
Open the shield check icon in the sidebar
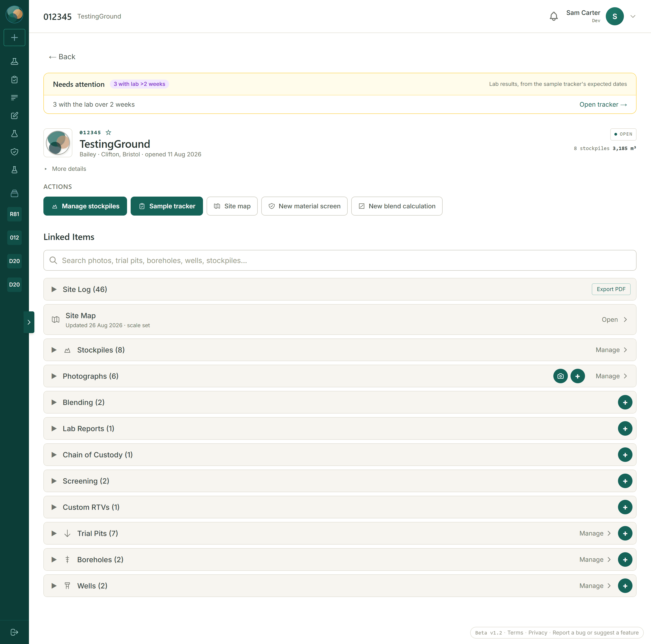[x=14, y=152]
